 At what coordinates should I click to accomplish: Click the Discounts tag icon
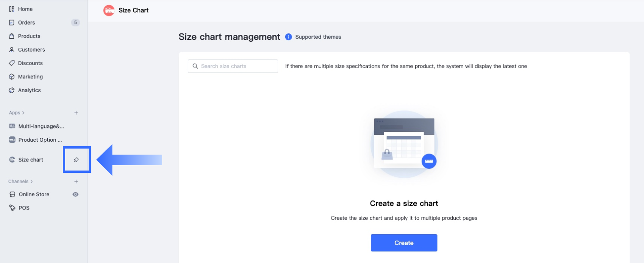[x=12, y=63]
